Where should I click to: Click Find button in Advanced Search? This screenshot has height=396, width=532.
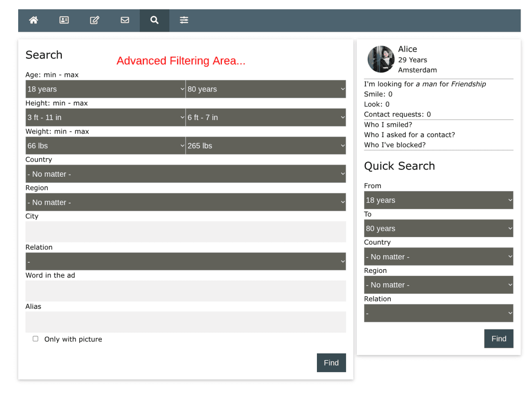coord(331,363)
